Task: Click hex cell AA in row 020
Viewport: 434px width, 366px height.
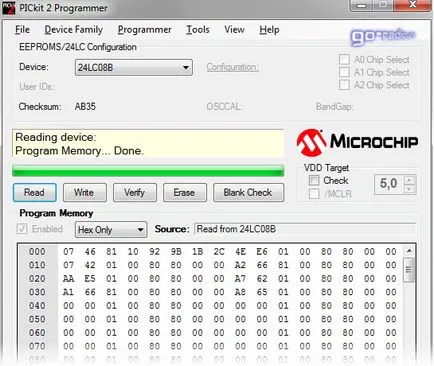Action: pyautogui.click(x=68, y=278)
